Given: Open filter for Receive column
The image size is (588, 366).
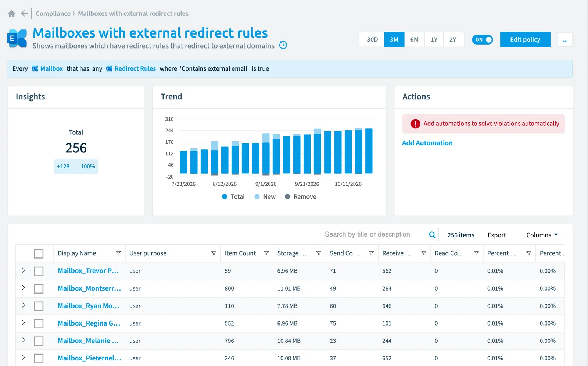Looking at the screenshot, I should [424, 253].
